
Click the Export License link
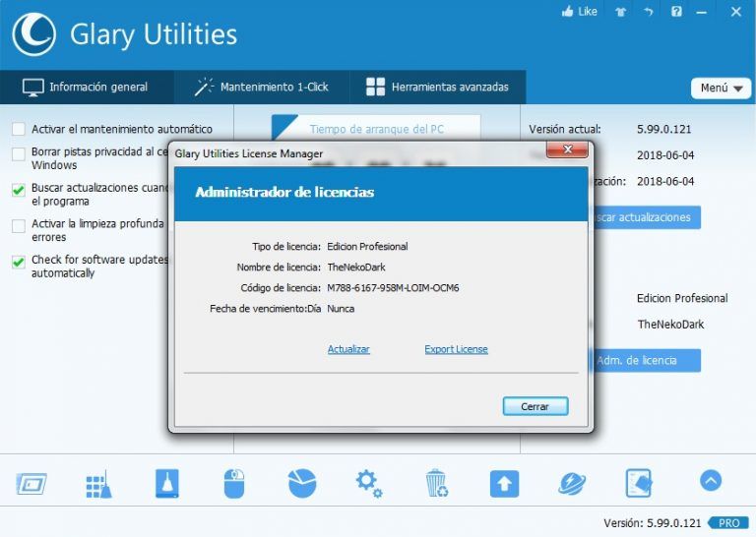[456, 349]
